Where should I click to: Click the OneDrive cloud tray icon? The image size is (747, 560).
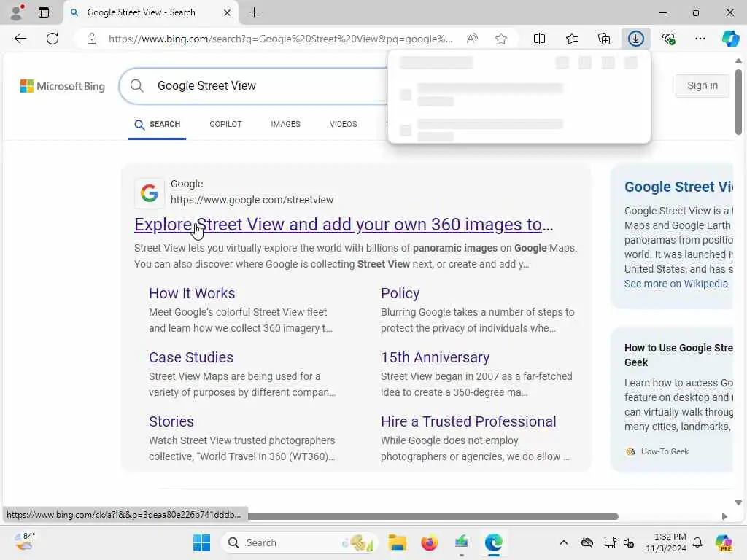[587, 542]
